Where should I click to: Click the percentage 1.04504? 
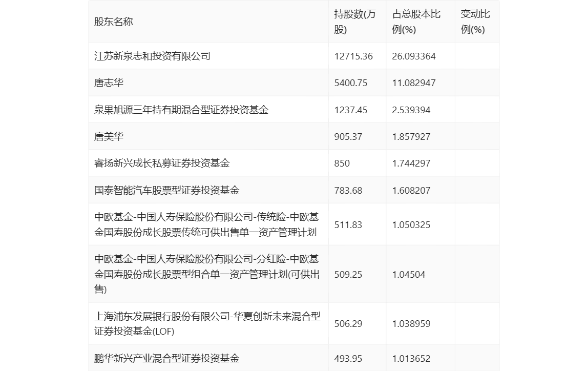pyautogui.click(x=409, y=274)
